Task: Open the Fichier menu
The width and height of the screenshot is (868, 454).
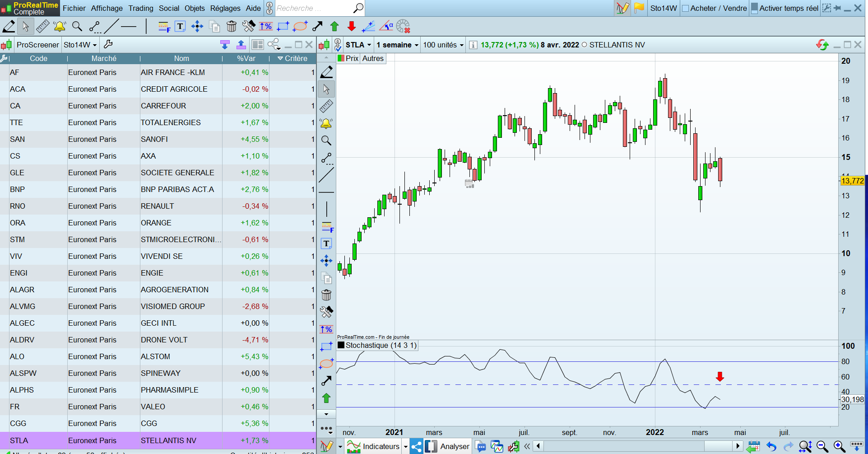Action: [x=74, y=8]
